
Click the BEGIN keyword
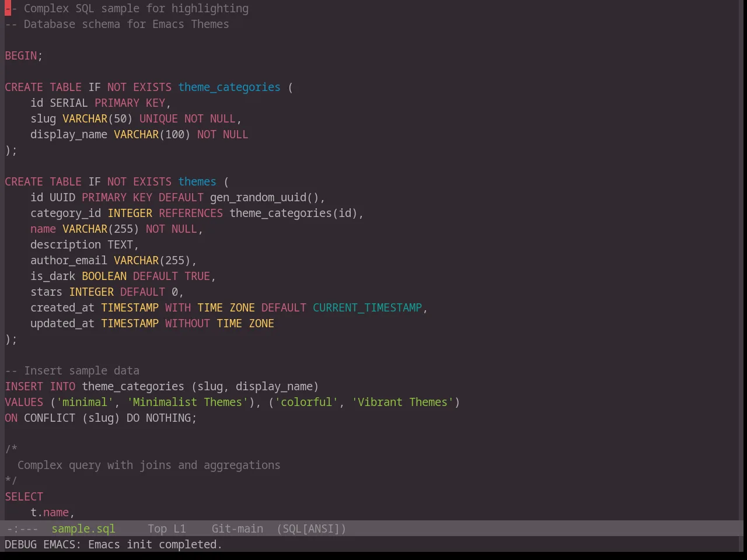[x=21, y=55]
